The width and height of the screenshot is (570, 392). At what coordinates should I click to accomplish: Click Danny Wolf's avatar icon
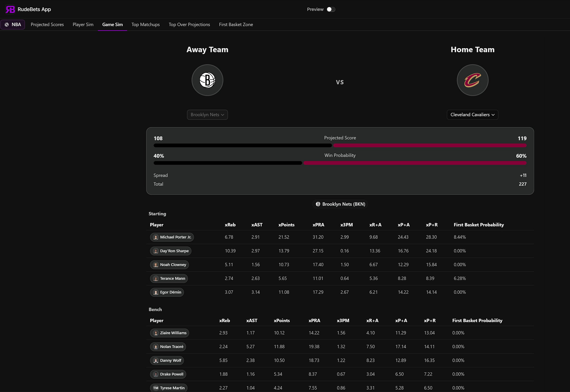[x=156, y=360]
